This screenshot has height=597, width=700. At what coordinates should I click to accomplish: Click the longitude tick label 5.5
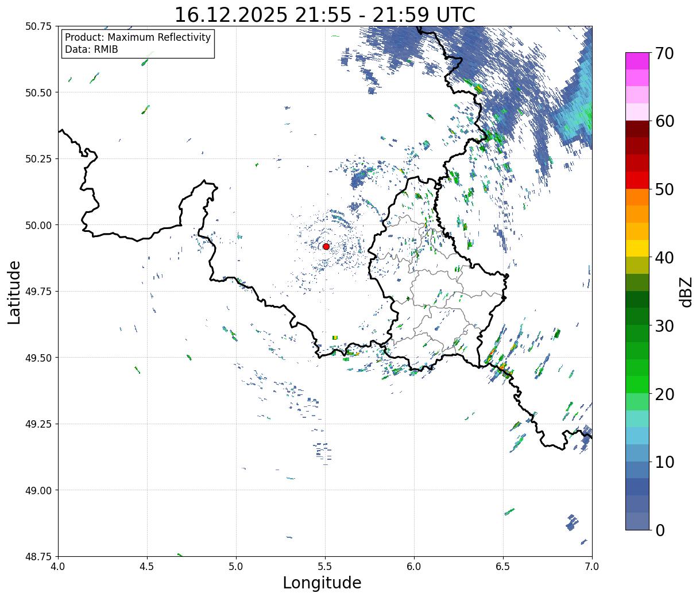click(325, 567)
